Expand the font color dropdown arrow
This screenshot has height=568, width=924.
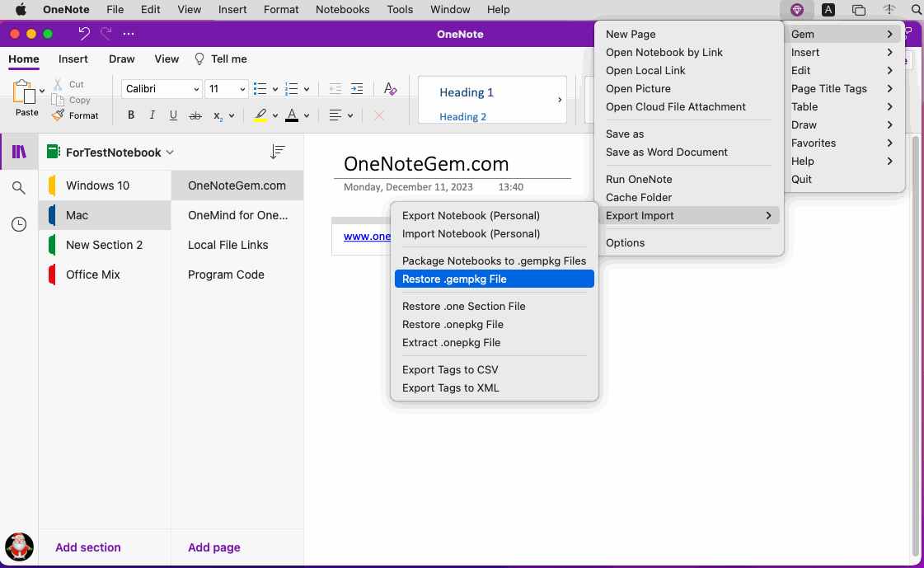click(x=307, y=115)
